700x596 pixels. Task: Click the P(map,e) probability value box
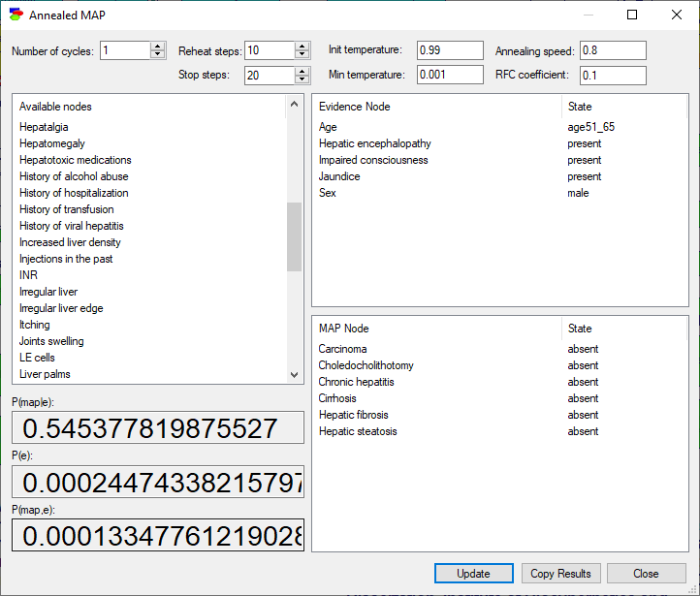[158, 535]
